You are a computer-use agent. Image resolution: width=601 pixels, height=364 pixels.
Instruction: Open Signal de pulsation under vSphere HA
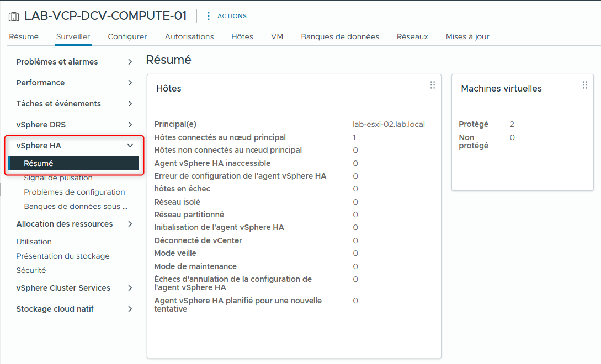coord(58,178)
